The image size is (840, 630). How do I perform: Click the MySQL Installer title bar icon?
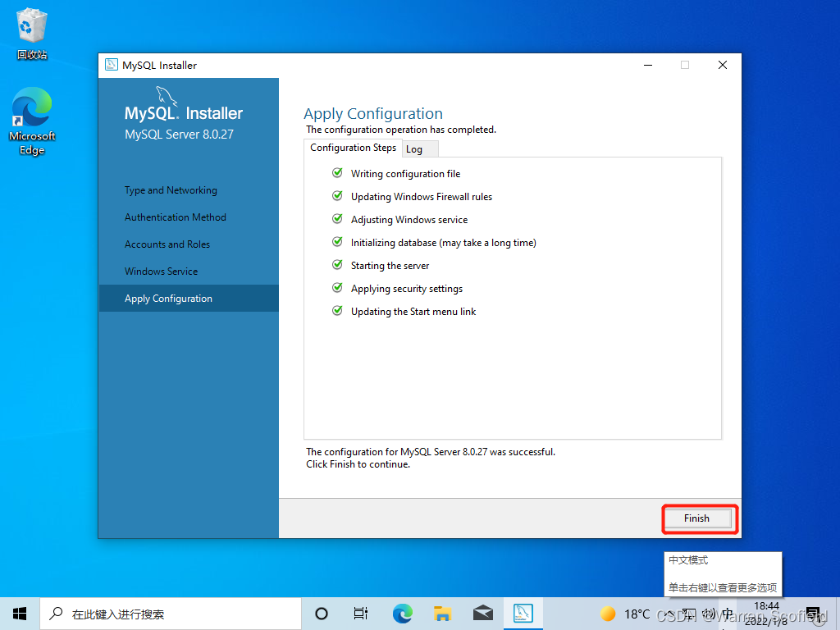point(112,65)
